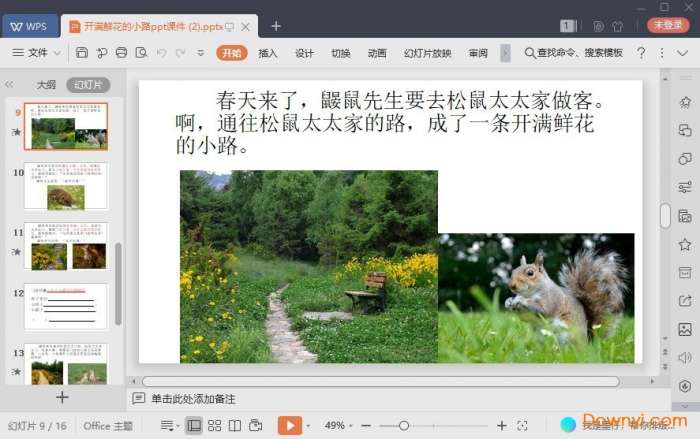Click the horizontal scrollbar below slide
Image resolution: width=700 pixels, height=439 pixels.
pyautogui.click(x=381, y=381)
